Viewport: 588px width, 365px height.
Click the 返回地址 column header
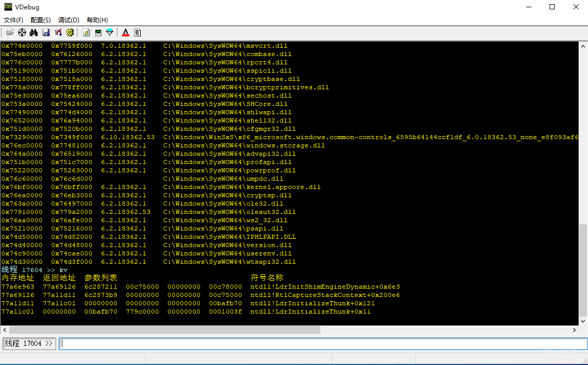59,278
